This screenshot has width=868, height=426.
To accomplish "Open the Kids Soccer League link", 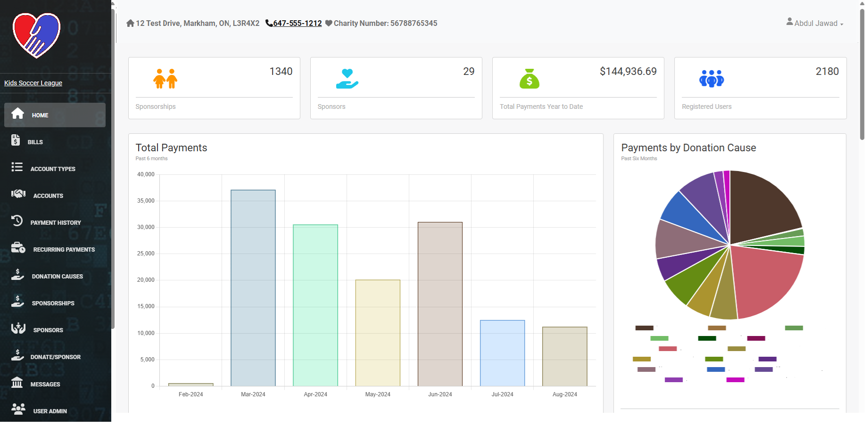I will point(33,83).
